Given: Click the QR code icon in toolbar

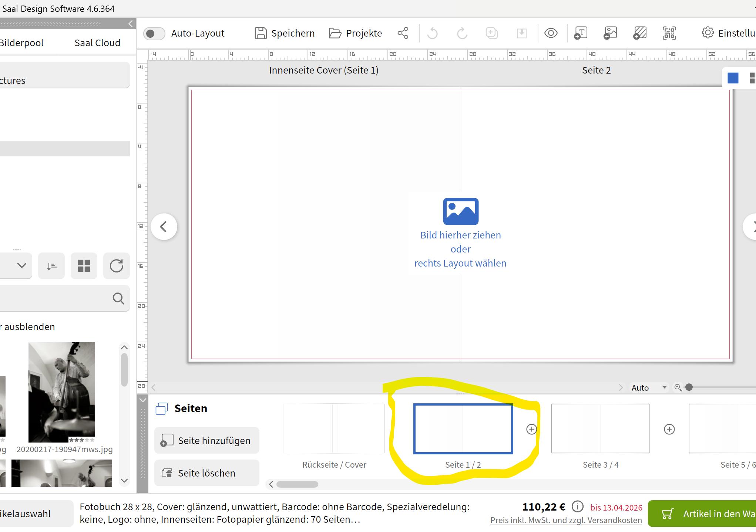Looking at the screenshot, I should 669,33.
